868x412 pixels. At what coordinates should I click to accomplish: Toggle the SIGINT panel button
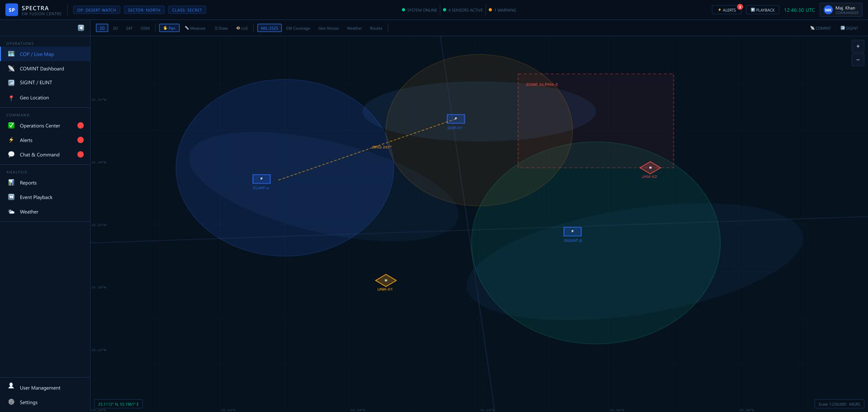click(849, 28)
